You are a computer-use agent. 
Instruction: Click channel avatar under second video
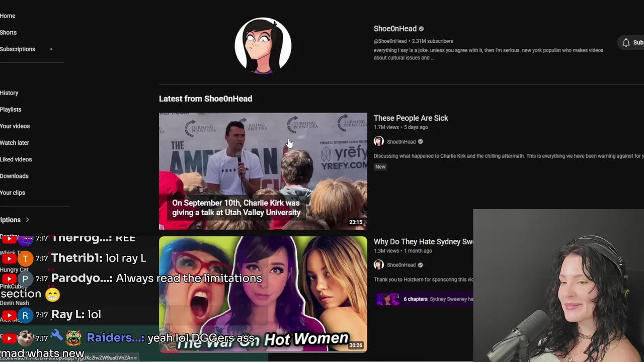click(378, 265)
